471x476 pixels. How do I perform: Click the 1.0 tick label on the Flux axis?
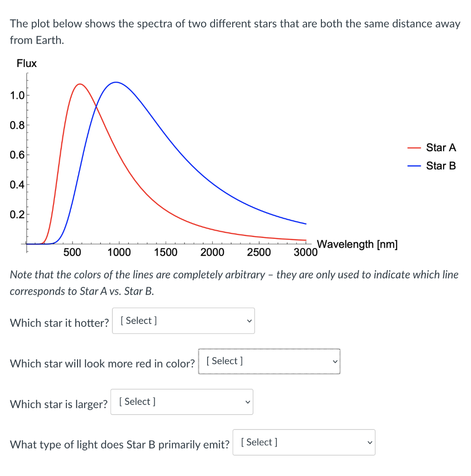pos(17,95)
